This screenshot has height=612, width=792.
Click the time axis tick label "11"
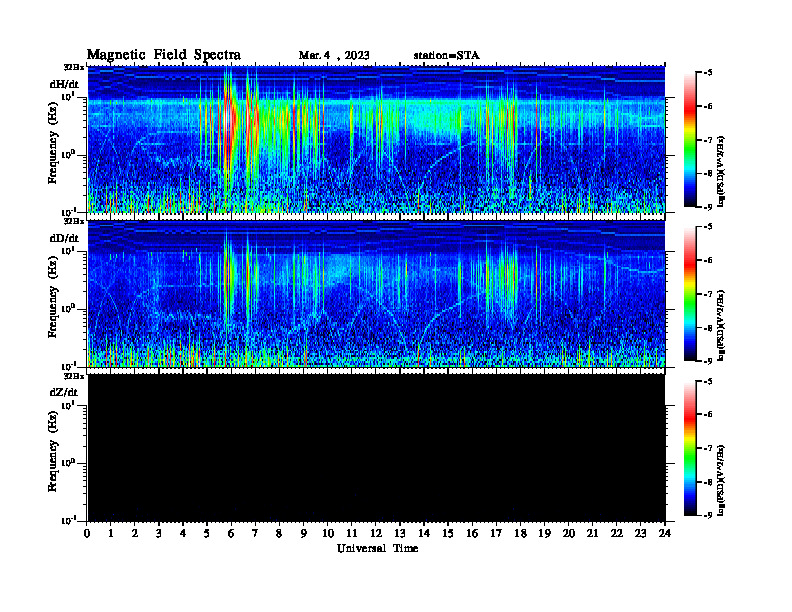352,533
